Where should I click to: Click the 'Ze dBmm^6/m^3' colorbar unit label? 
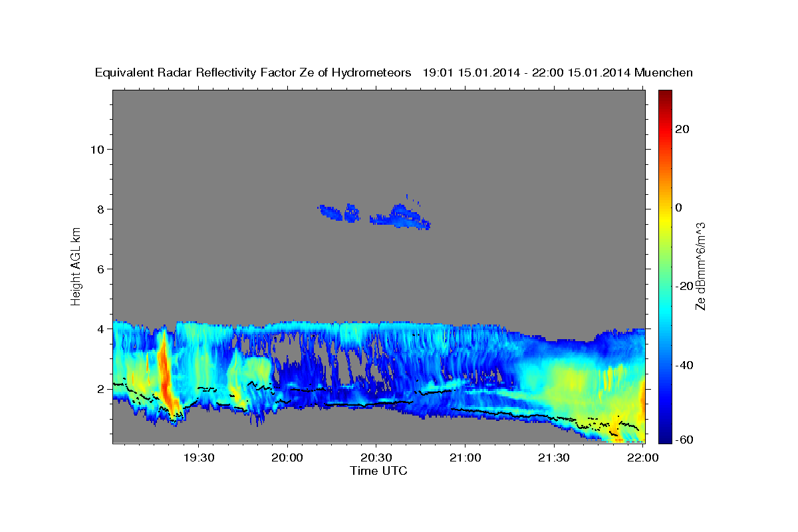tap(700, 266)
